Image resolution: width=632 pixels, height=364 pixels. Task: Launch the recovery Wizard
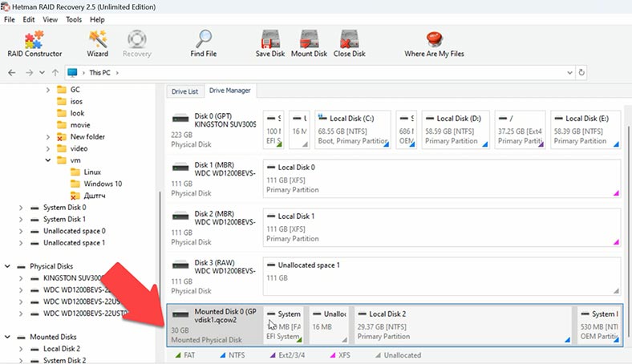click(98, 43)
